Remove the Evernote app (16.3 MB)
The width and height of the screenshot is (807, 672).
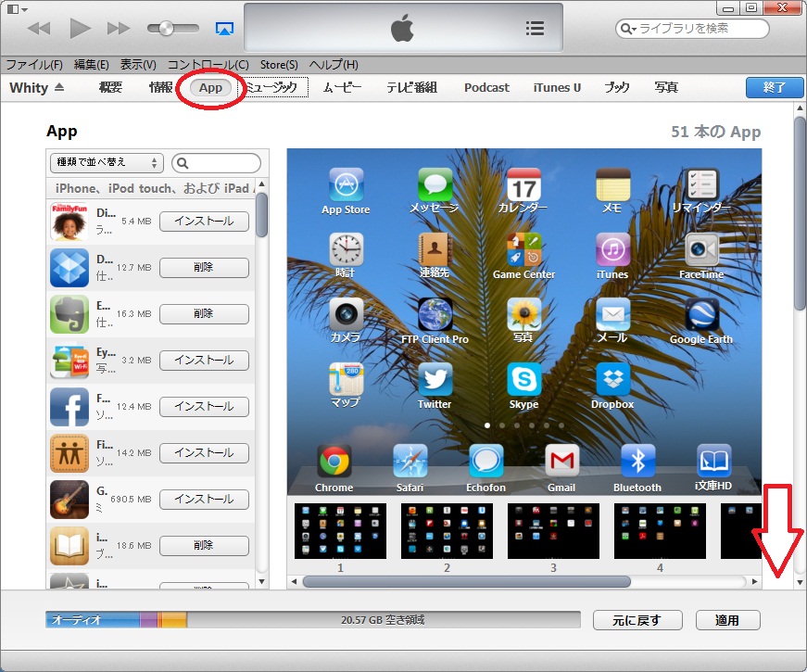tap(205, 314)
